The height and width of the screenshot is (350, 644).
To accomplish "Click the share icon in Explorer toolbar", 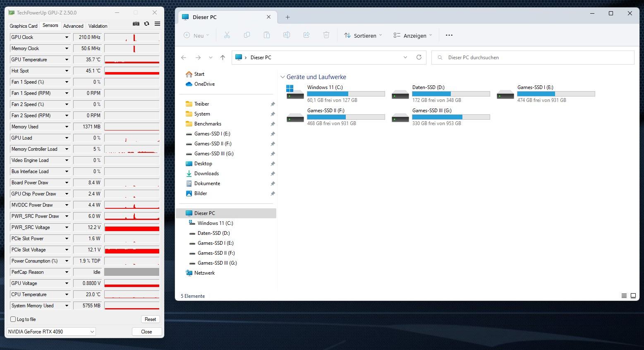I will pyautogui.click(x=306, y=35).
